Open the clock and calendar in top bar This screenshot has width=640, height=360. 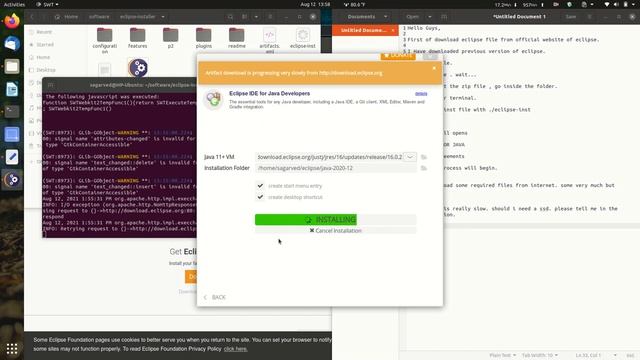(x=315, y=4)
